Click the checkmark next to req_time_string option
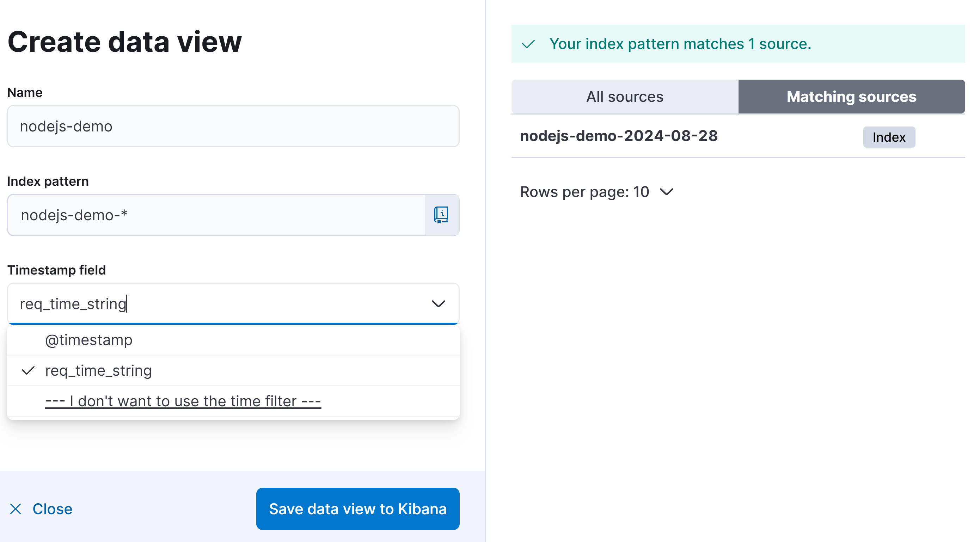The width and height of the screenshot is (980, 542). [29, 370]
